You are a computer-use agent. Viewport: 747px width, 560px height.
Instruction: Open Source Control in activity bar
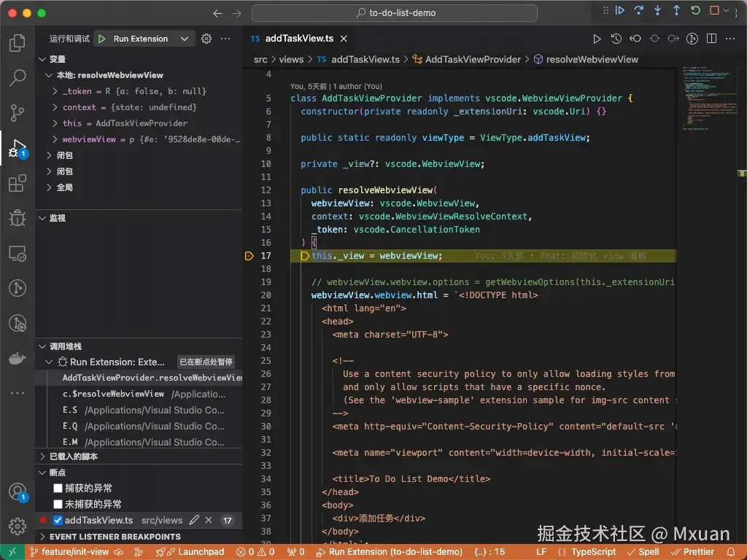(18, 112)
